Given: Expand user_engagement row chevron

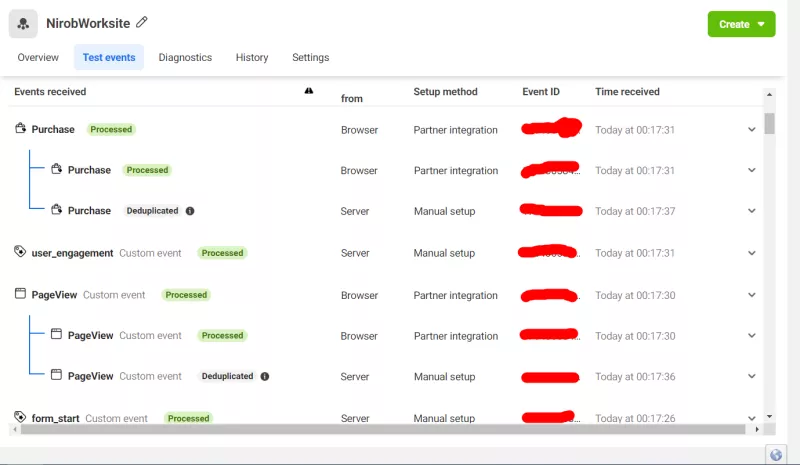Looking at the screenshot, I should [752, 253].
